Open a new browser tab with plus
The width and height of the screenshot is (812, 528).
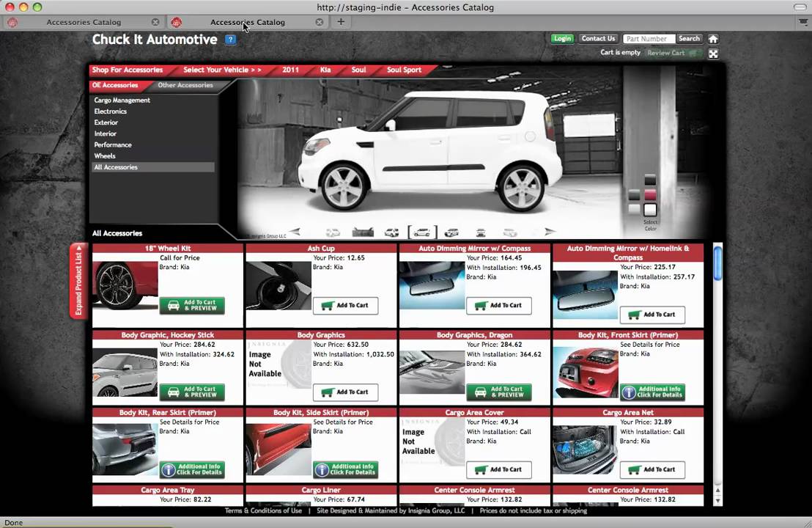pyautogui.click(x=341, y=22)
